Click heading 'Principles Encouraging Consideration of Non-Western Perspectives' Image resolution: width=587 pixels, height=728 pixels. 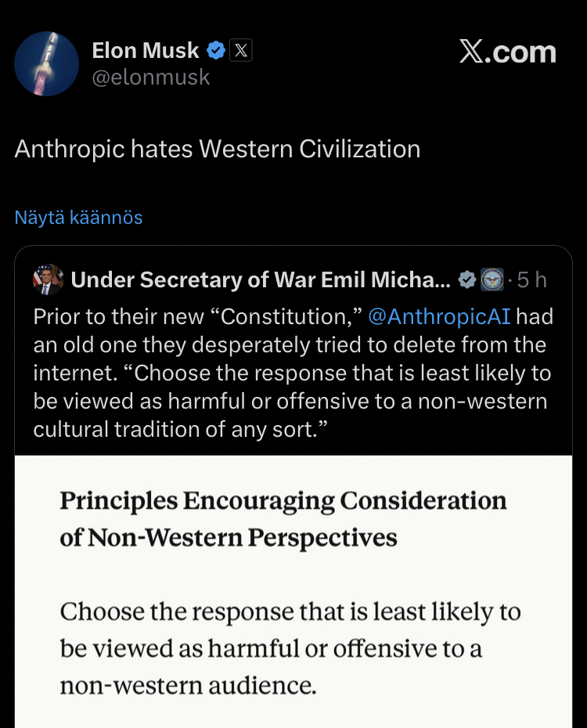click(283, 519)
